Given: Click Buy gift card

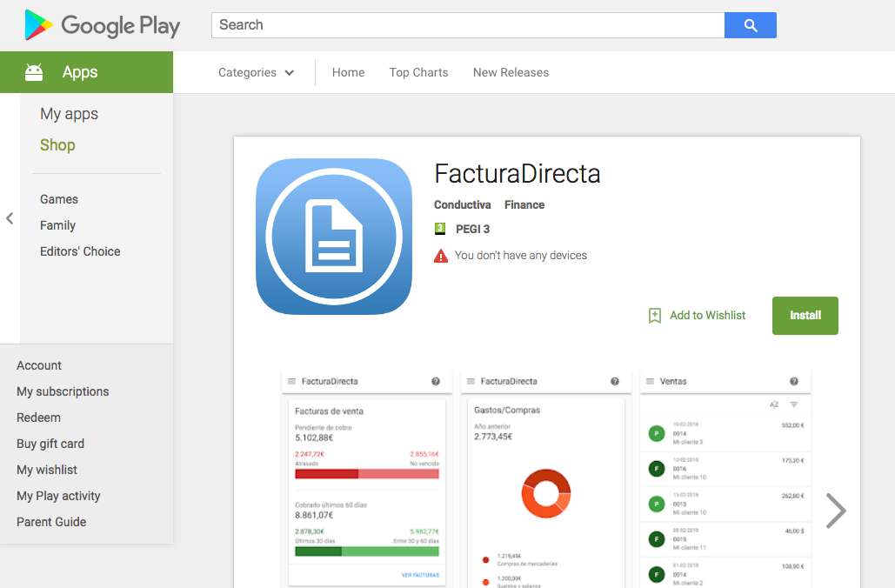Looking at the screenshot, I should 50,444.
